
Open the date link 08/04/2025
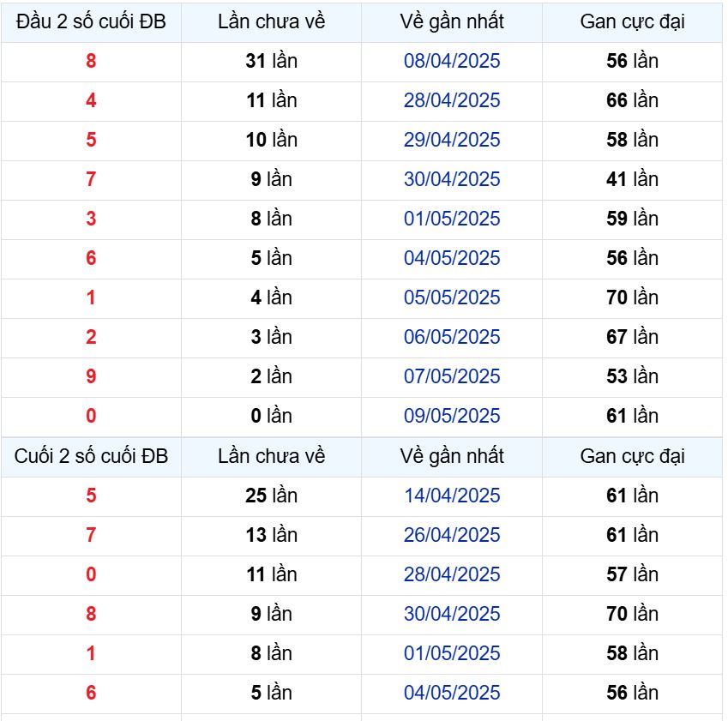click(x=452, y=61)
